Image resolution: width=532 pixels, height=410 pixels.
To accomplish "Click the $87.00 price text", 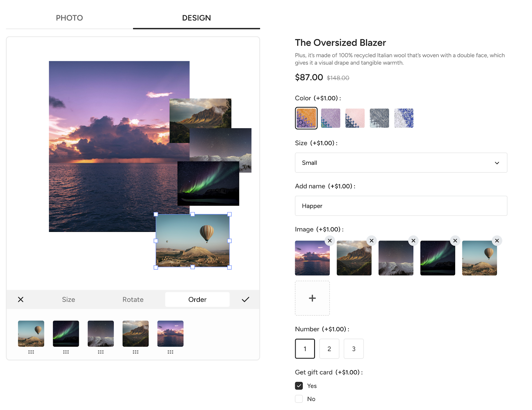I will tap(309, 77).
